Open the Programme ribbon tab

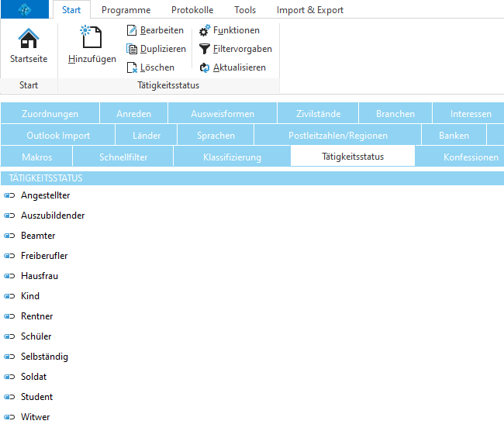126,10
